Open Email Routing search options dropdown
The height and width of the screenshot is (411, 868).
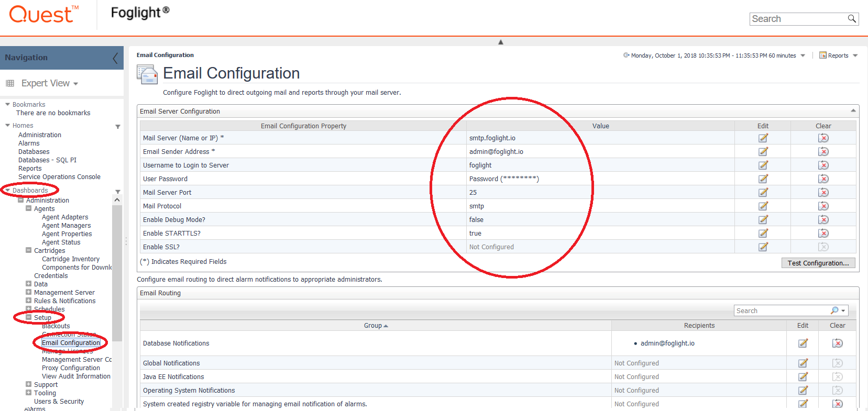[843, 310]
